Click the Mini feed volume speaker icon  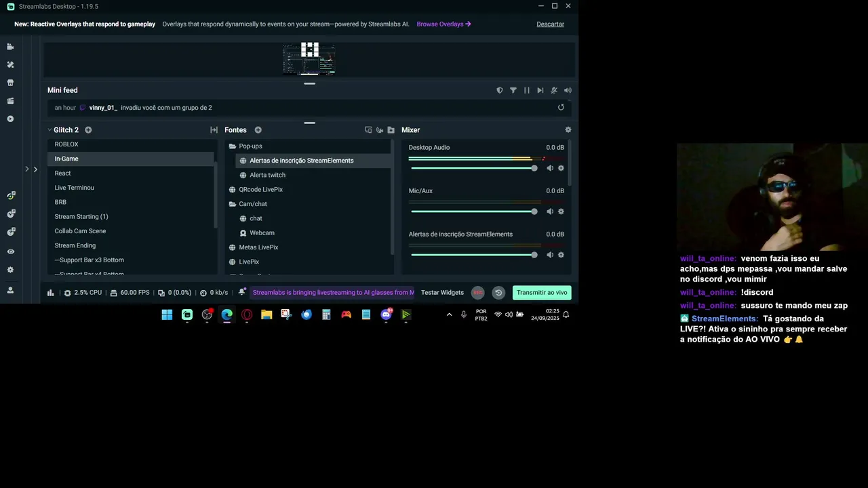(x=568, y=90)
